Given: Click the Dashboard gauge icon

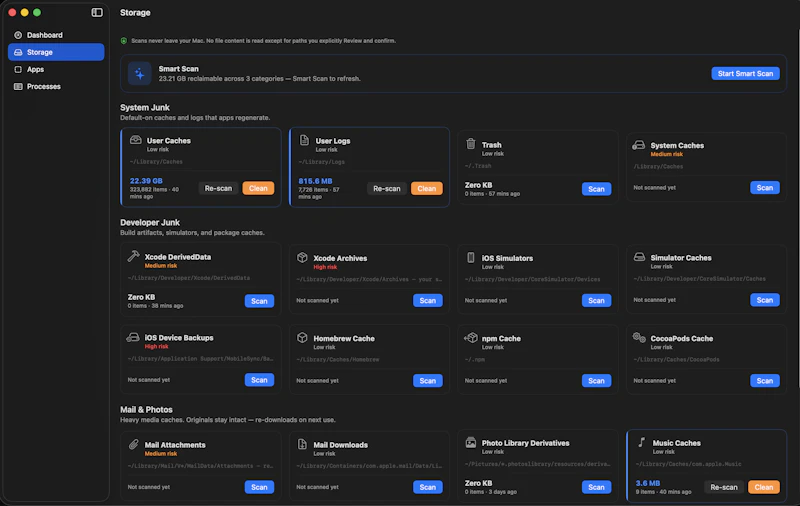Looking at the screenshot, I should click(x=18, y=35).
